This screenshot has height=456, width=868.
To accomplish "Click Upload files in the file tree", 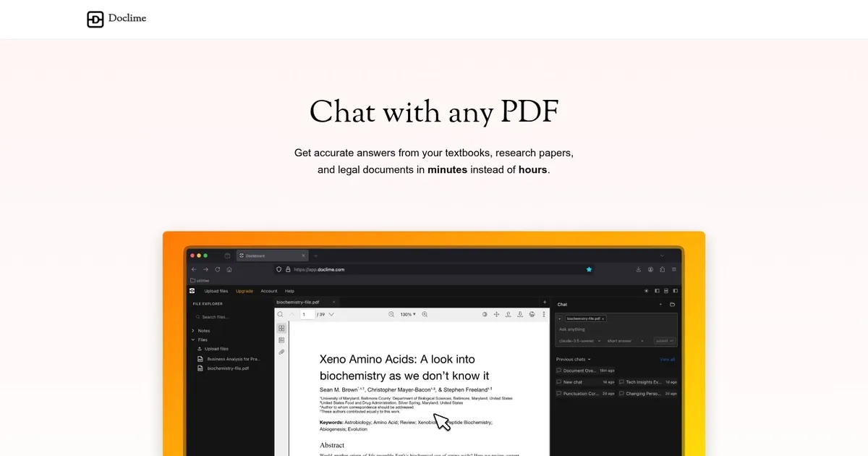I will (213, 349).
